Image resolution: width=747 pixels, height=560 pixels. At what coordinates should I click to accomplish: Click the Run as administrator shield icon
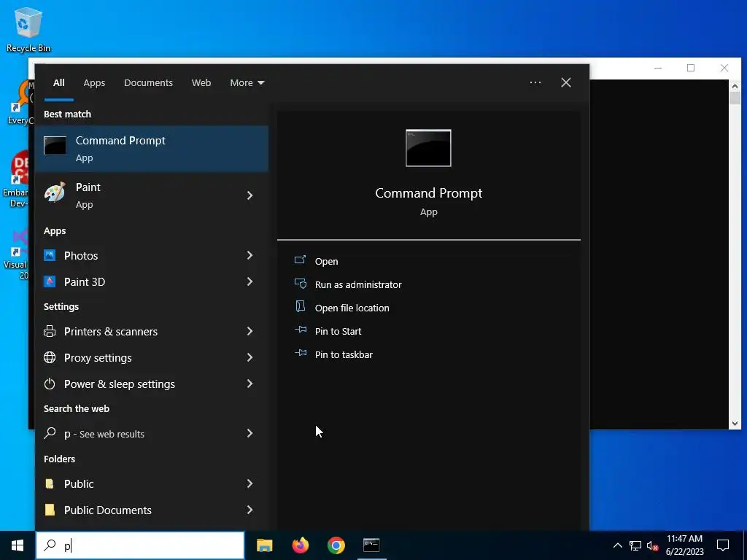click(x=300, y=284)
